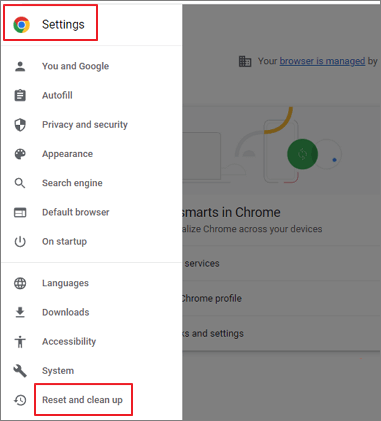Click the Privacy and security shield icon
The image size is (381, 421).
pos(20,125)
